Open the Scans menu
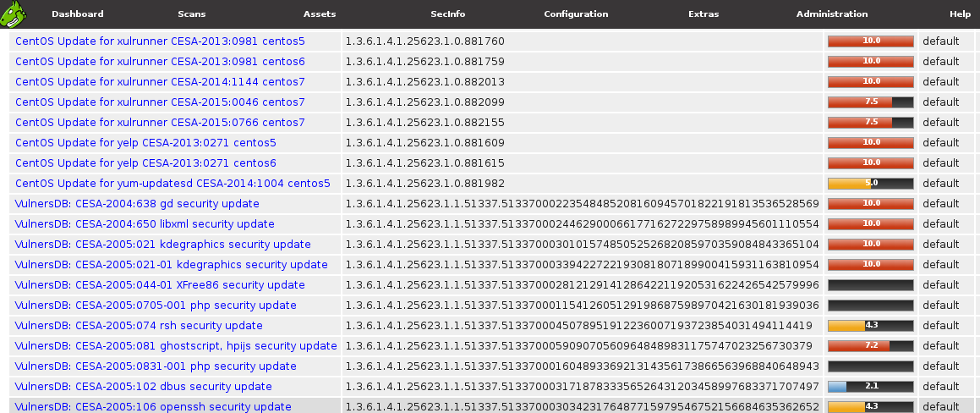980x413 pixels. click(x=191, y=14)
